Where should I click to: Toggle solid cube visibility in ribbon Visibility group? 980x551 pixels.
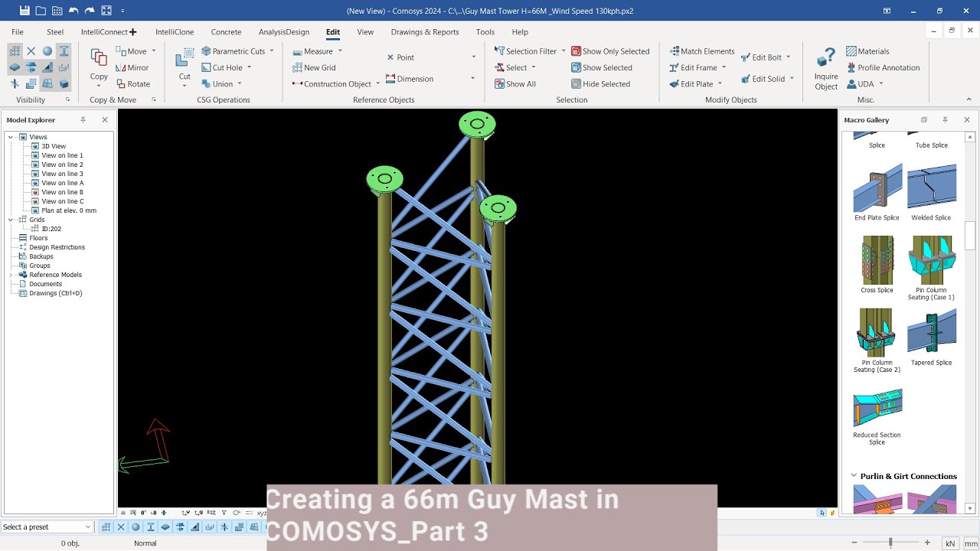coord(64,83)
